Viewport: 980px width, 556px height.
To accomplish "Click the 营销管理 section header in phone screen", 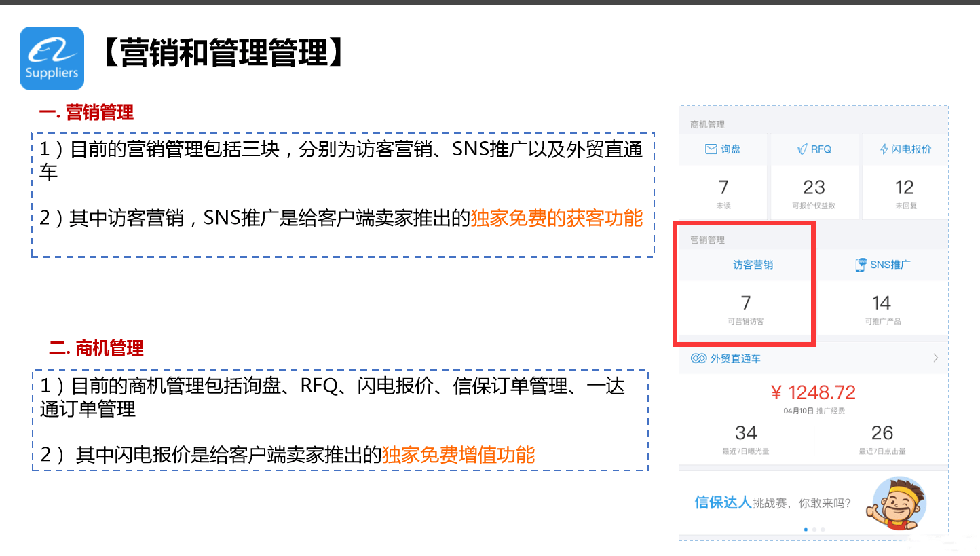I will 707,240.
